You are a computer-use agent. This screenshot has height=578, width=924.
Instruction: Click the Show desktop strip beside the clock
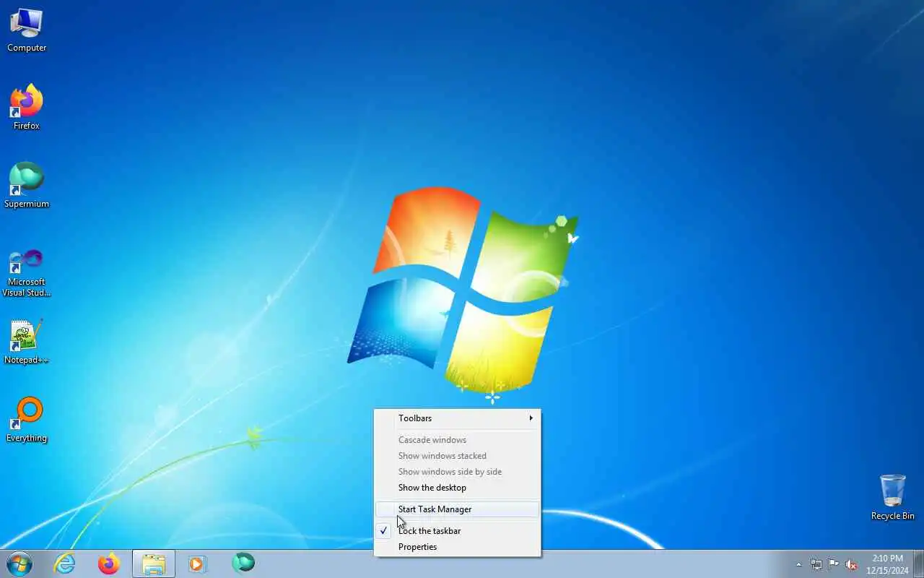click(x=918, y=564)
